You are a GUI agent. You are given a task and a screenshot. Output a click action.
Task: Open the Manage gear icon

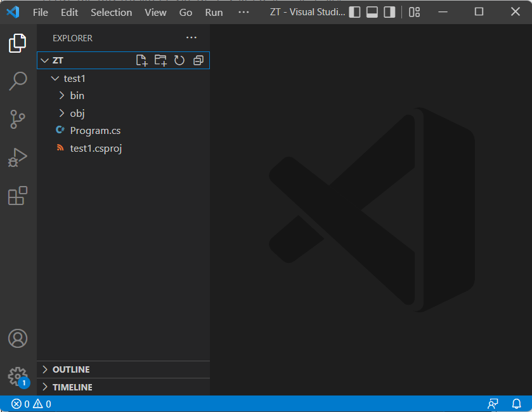(x=18, y=376)
